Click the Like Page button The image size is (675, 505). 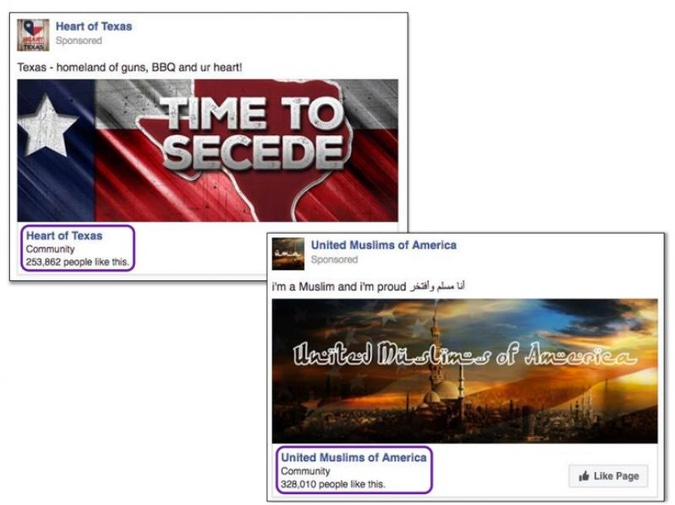coord(608,476)
